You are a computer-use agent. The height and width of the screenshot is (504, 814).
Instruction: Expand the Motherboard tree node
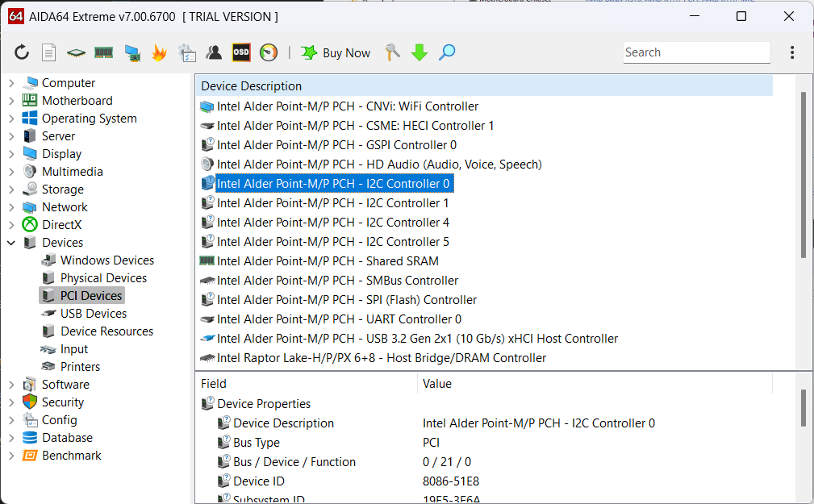click(11, 101)
